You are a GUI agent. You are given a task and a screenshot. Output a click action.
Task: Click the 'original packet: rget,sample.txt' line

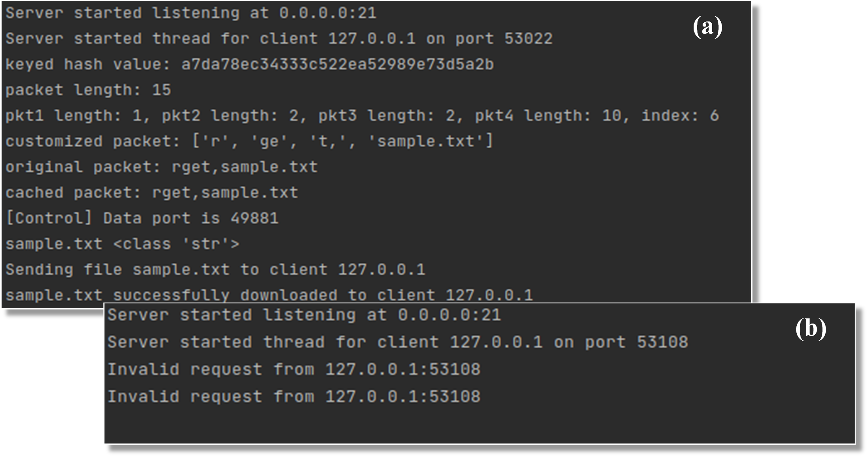(x=161, y=167)
